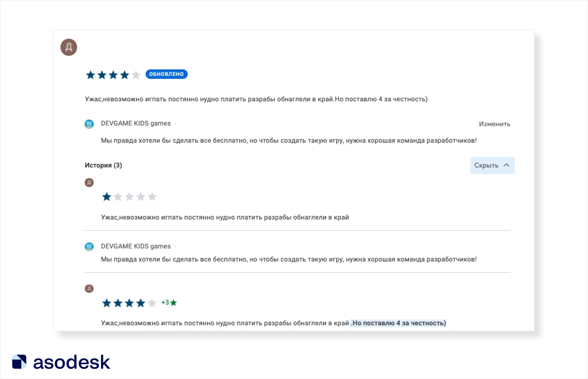The height and width of the screenshot is (379, 588).
Task: Click the blue ОБНОВЛЕНО badge
Action: pos(166,74)
